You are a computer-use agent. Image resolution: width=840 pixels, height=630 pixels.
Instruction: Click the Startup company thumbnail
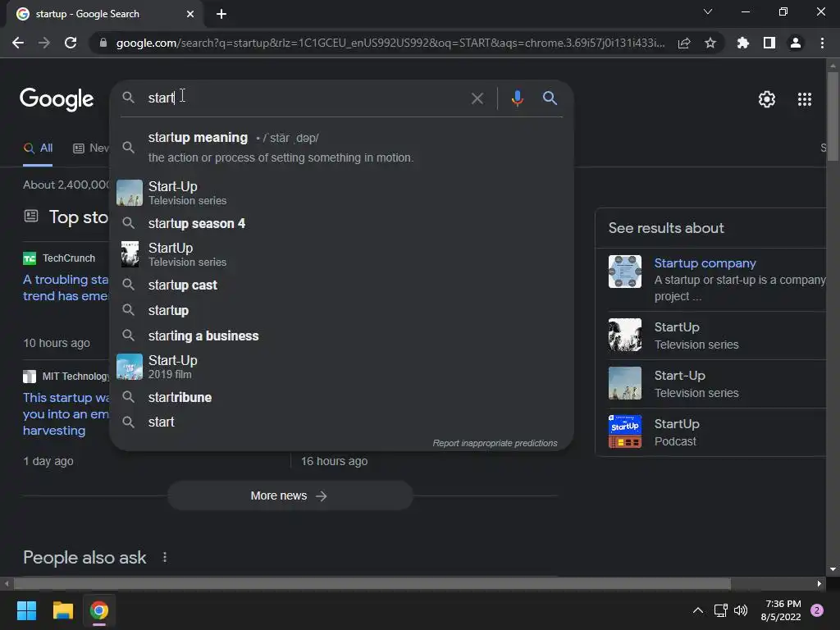tap(624, 272)
